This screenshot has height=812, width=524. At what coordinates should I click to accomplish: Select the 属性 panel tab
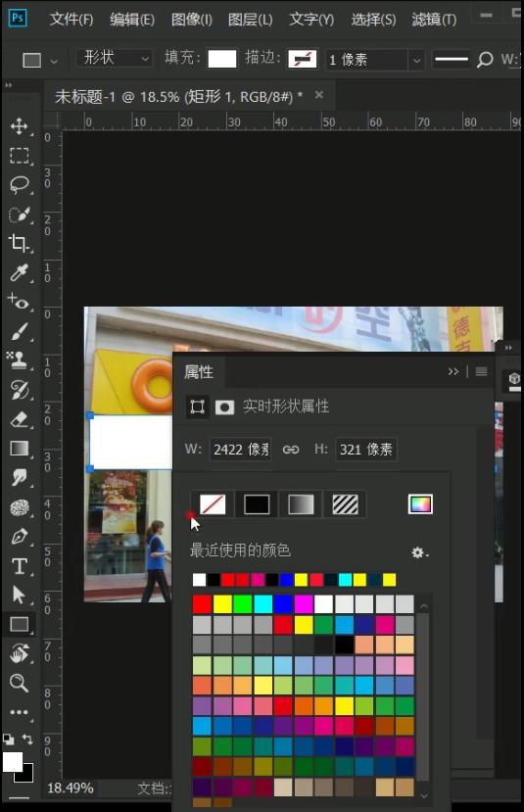[199, 372]
